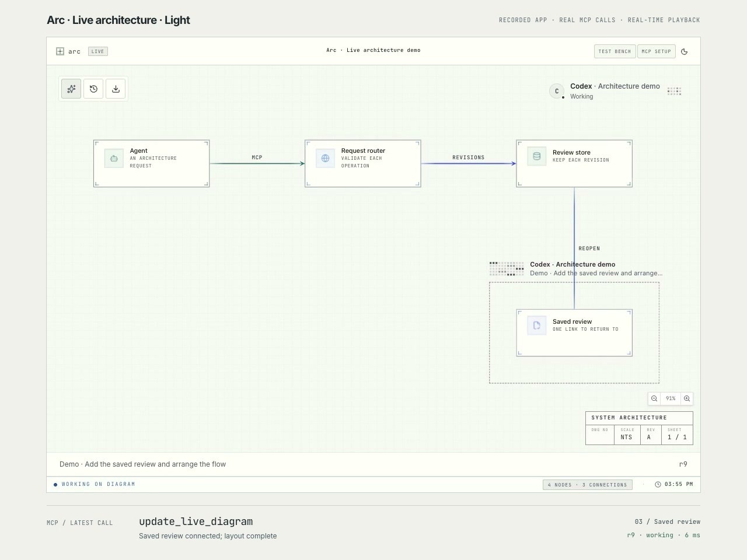Zoom out the diagram canvas

click(654, 398)
